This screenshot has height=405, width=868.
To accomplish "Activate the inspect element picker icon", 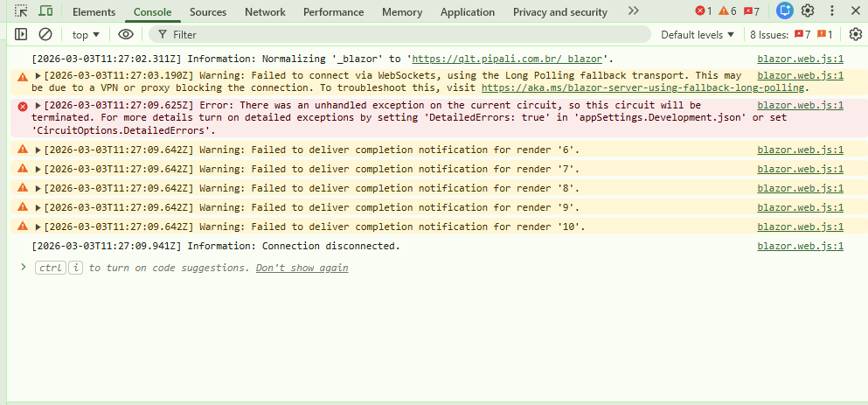I will pyautogui.click(x=22, y=11).
